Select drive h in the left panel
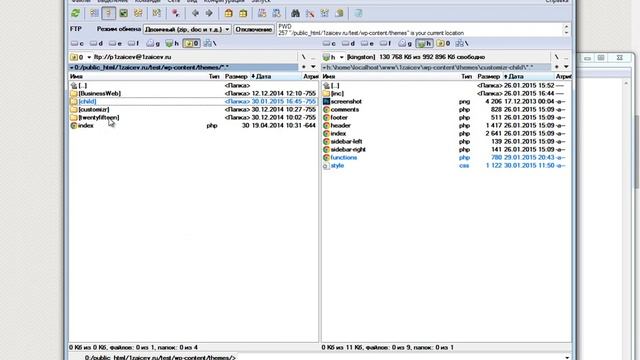 (x=172, y=43)
